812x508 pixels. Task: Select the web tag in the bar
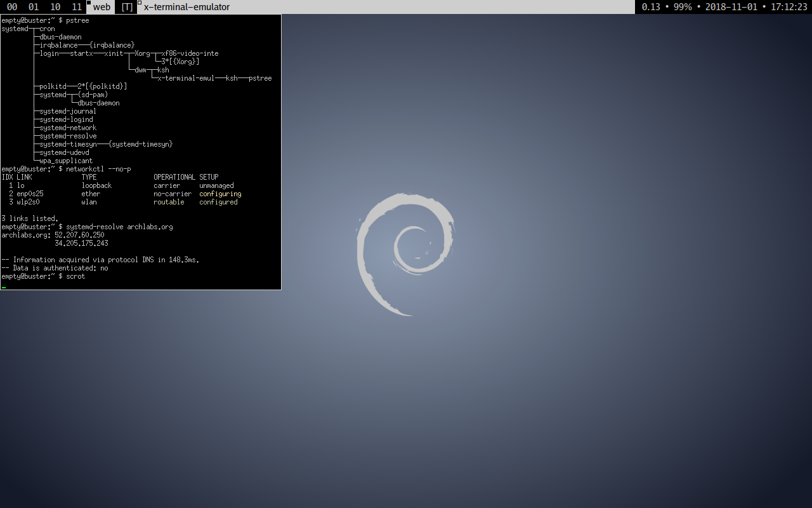[x=101, y=7]
